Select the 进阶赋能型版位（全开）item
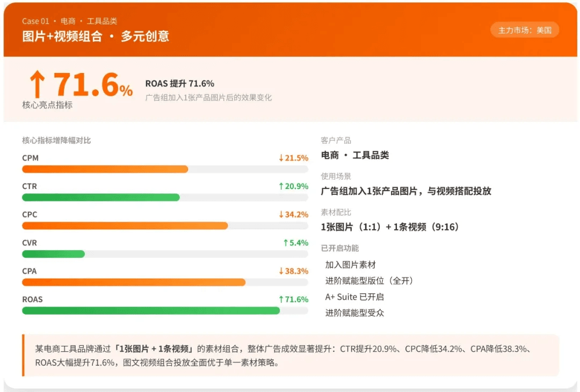The image size is (580, 392). (369, 281)
